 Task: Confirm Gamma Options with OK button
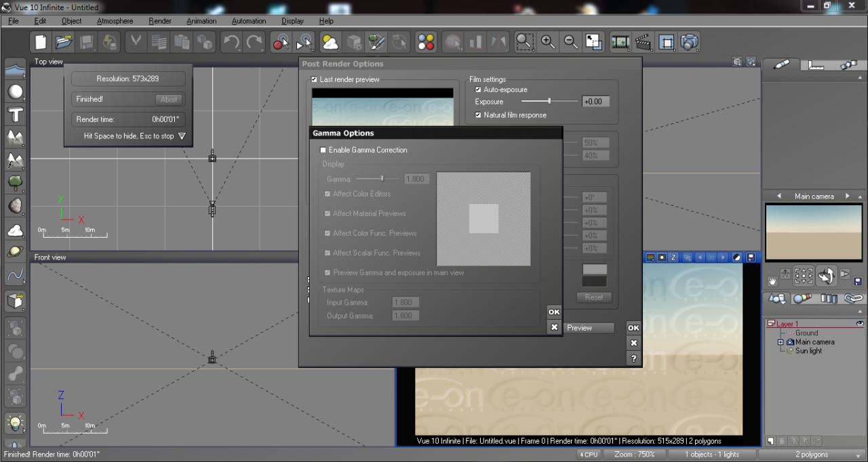coord(554,312)
